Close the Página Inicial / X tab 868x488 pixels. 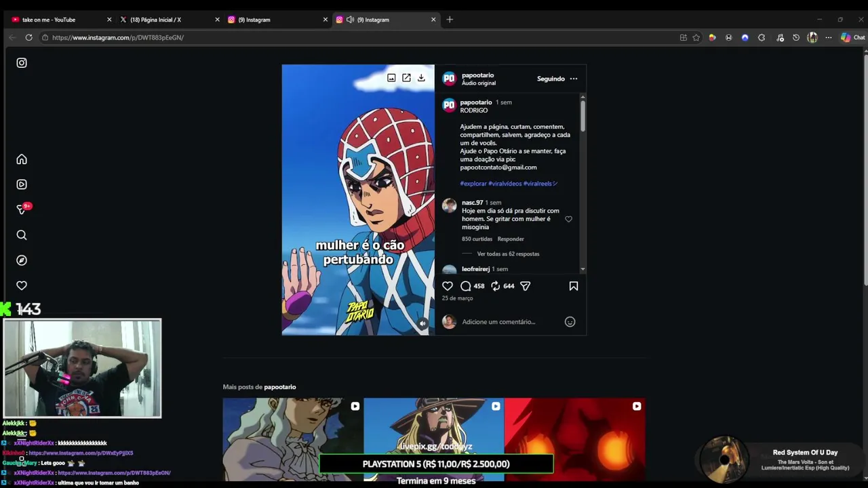tap(217, 20)
